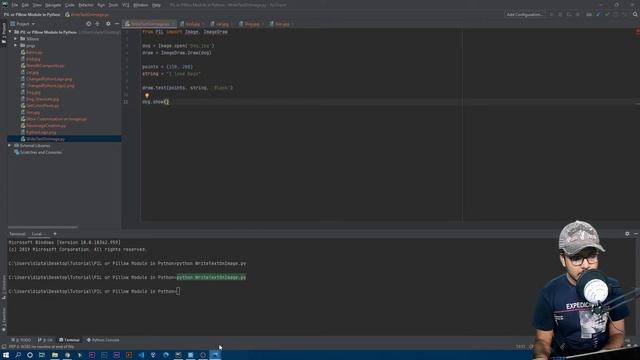Toggle the Structure tool window tab

coord(4,287)
